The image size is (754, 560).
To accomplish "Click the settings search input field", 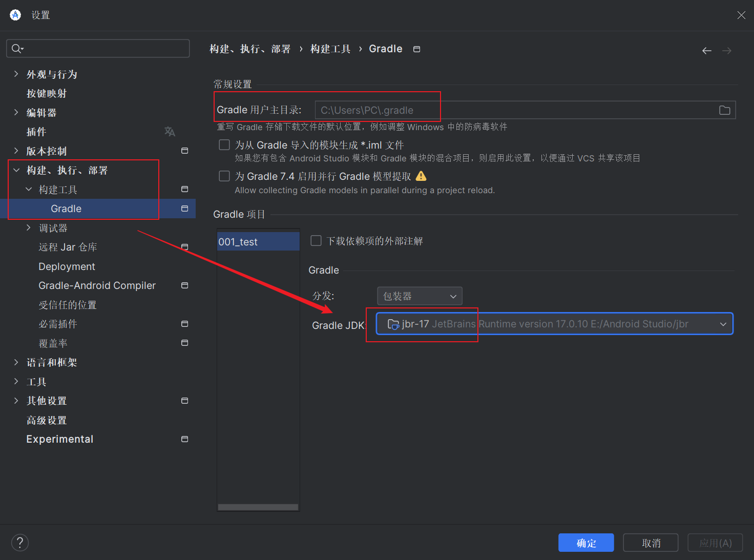I will [x=97, y=48].
